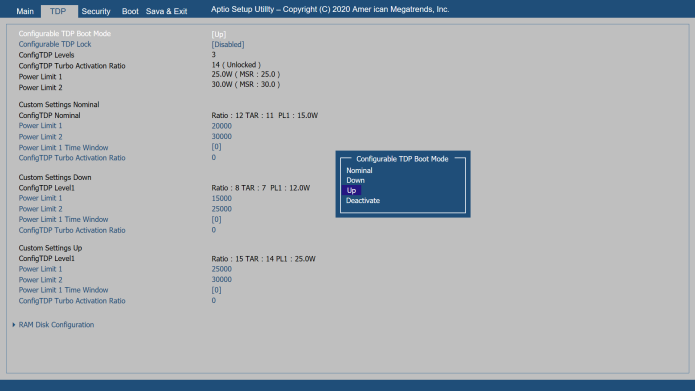The height and width of the screenshot is (391, 695).
Task: Switch to the Main tab
Action: point(25,11)
